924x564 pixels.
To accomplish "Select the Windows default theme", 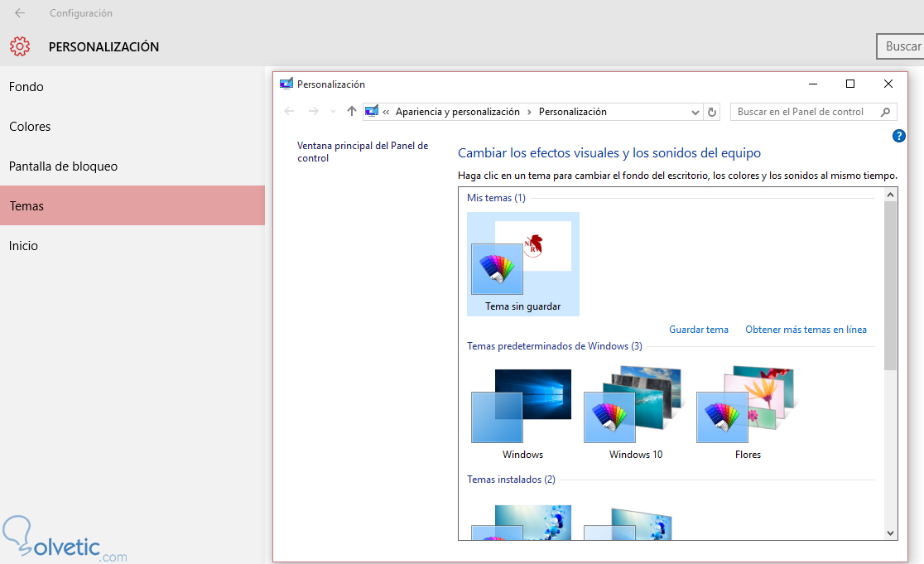I will click(522, 412).
